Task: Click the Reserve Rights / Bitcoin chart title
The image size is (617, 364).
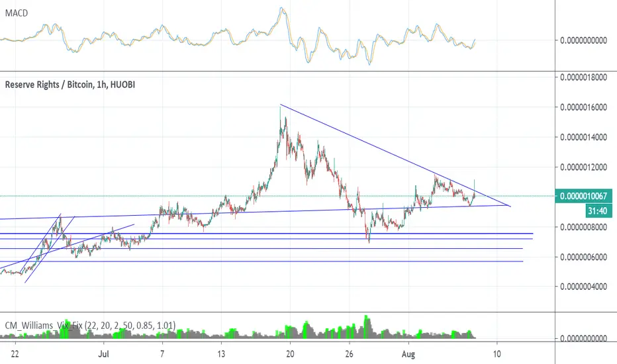Action: (x=70, y=85)
